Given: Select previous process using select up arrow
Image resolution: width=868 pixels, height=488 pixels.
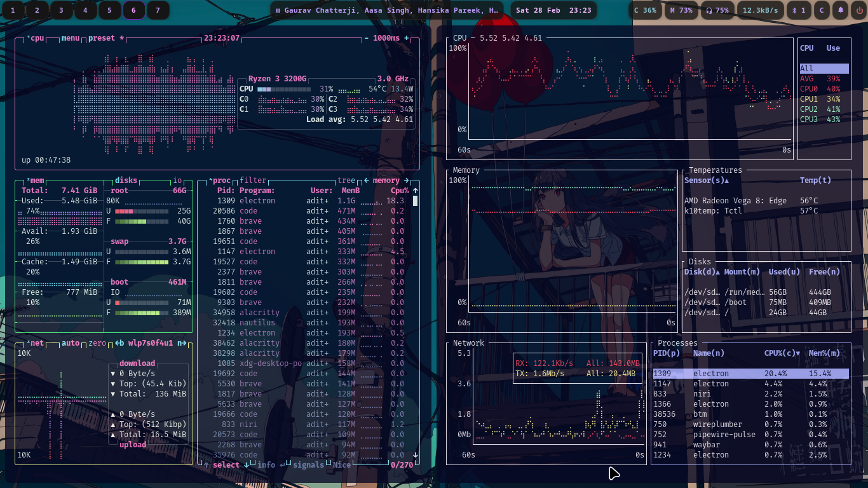Looking at the screenshot, I should [x=206, y=465].
